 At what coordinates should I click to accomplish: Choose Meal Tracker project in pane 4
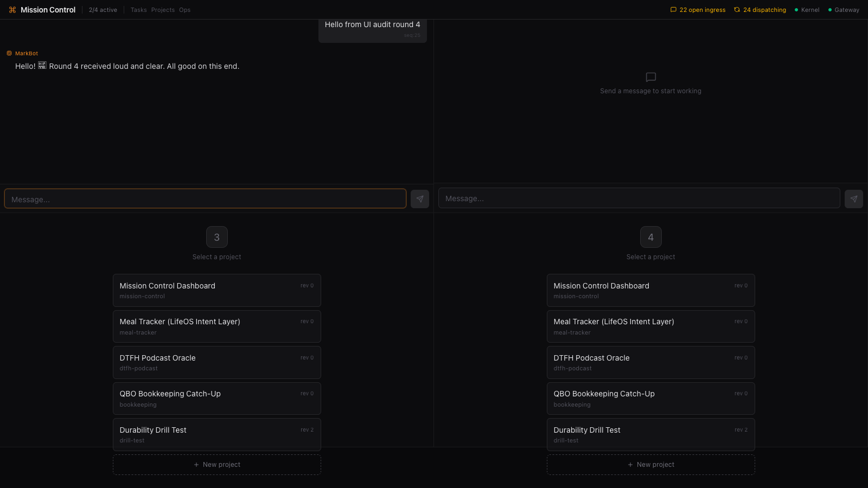(x=651, y=326)
